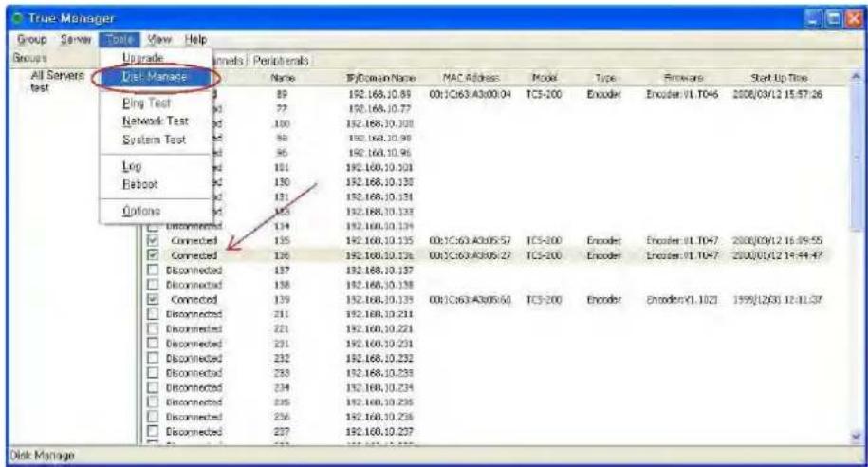The height and width of the screenshot is (467, 868).
Task: Click the server name 101 cell
Action: pos(283,167)
